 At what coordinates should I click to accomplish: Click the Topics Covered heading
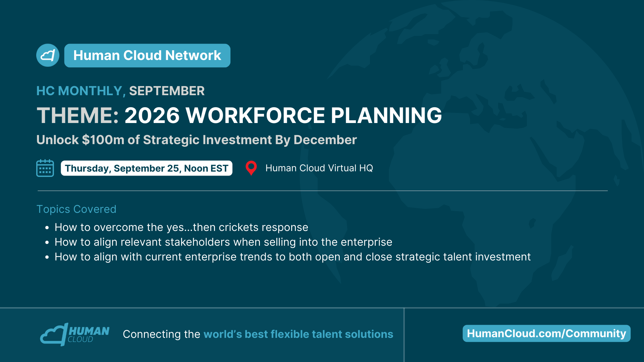click(x=76, y=209)
